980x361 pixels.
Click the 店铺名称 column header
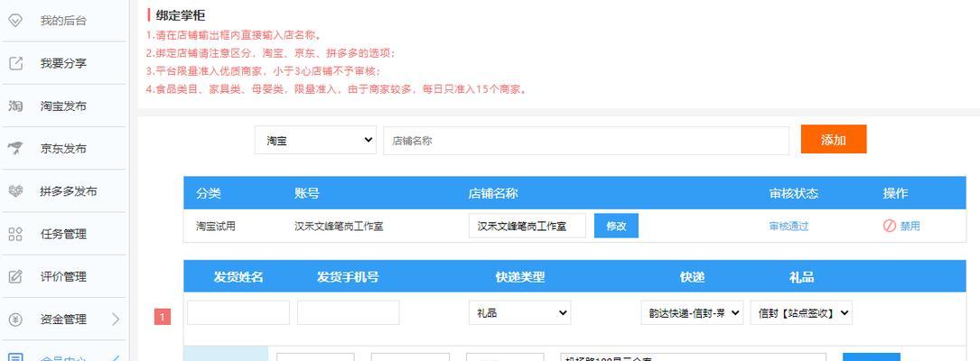[x=493, y=194]
